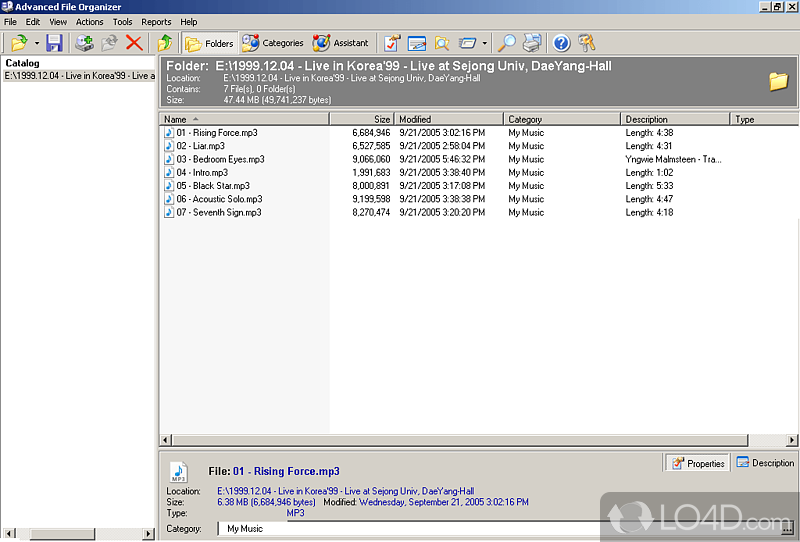Screen dimensions: 800x542
Task: Sort by the Description column header
Action: click(x=676, y=119)
